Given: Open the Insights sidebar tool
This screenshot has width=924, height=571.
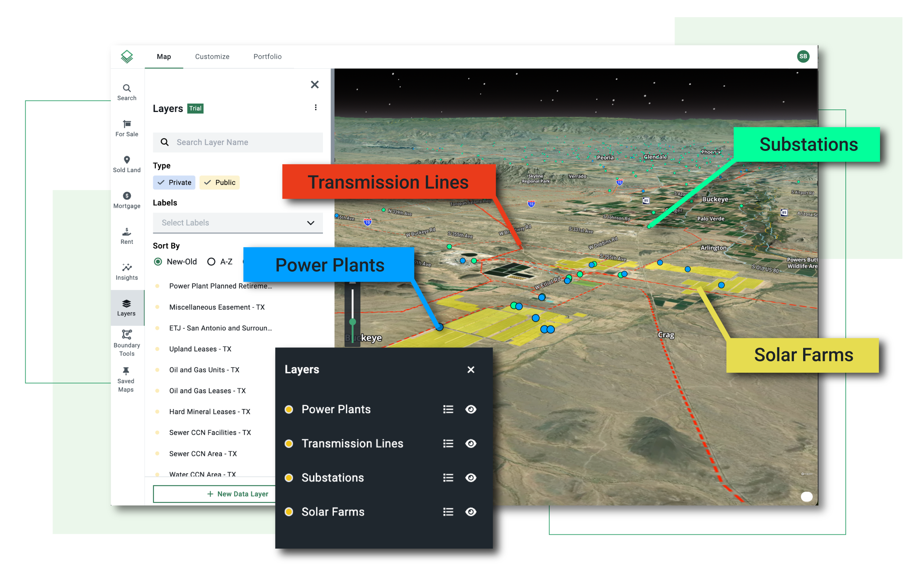Looking at the screenshot, I should click(126, 272).
